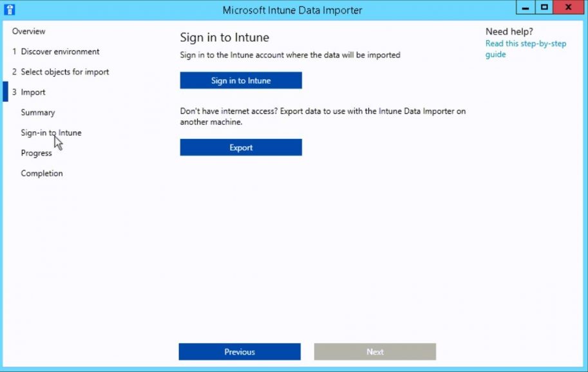Select the Sign-in to Intune step
This screenshot has width=588, height=372.
[50, 133]
